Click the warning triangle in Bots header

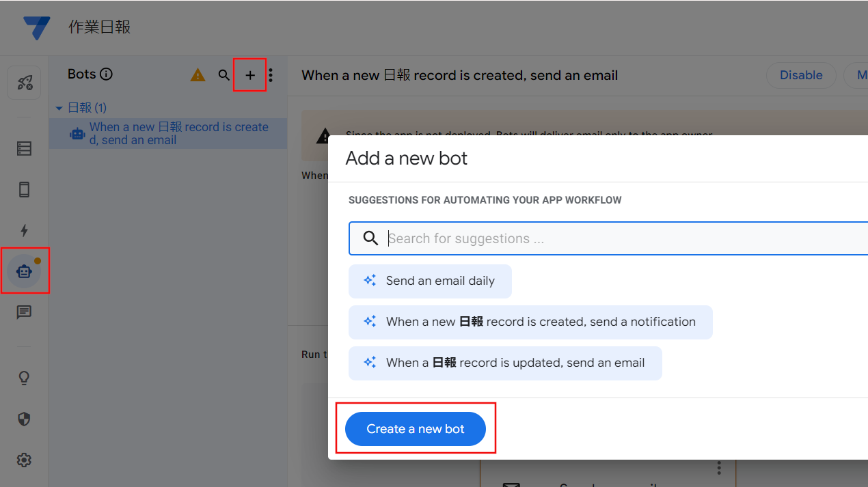198,75
